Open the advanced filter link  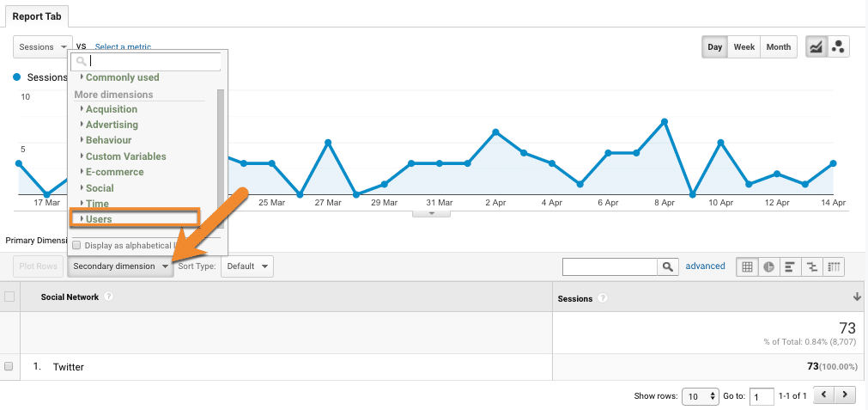click(x=705, y=266)
